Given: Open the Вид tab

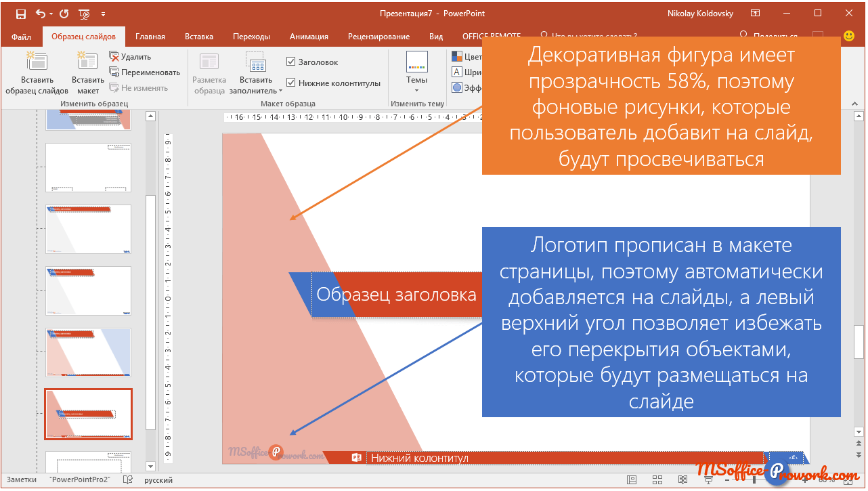Looking at the screenshot, I should pyautogui.click(x=436, y=37).
